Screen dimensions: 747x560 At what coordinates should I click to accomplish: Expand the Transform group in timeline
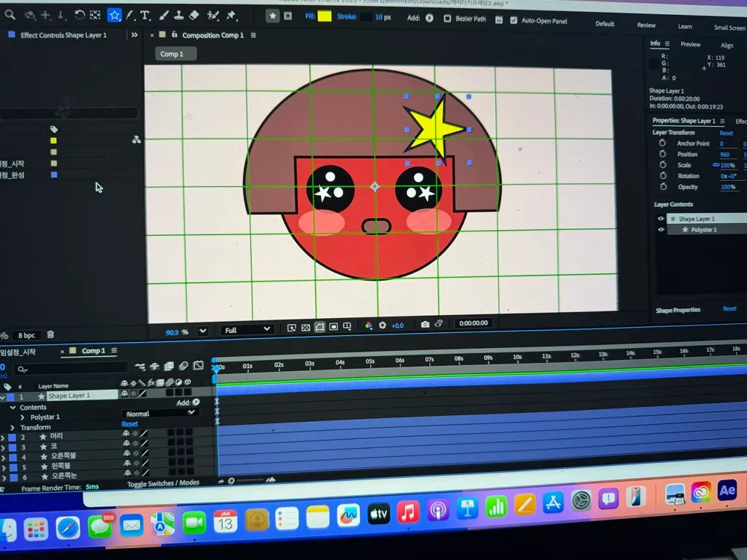[13, 428]
